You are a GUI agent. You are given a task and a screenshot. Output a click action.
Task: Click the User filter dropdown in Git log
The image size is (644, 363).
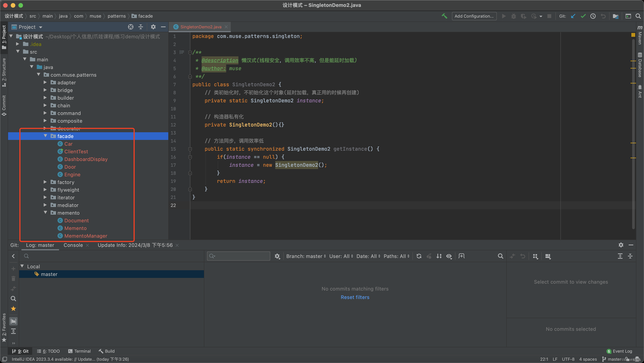[341, 256]
